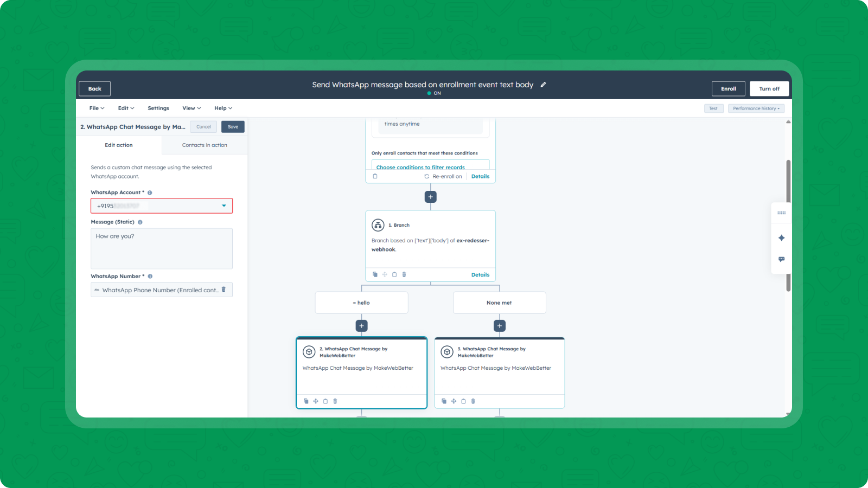The height and width of the screenshot is (488, 868).
Task: Click inside the Message (Static) text area
Action: point(161,248)
